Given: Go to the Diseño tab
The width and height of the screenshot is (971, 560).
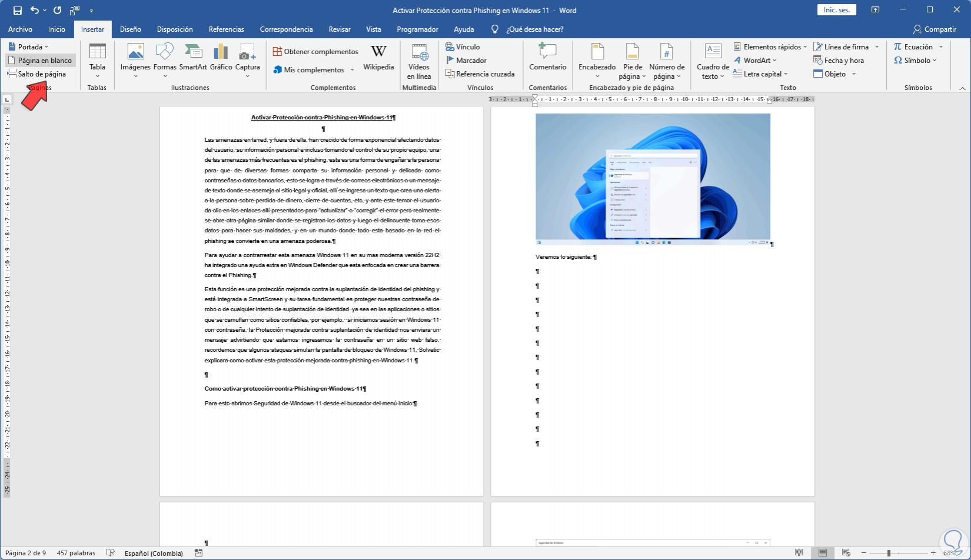Looking at the screenshot, I should [131, 29].
